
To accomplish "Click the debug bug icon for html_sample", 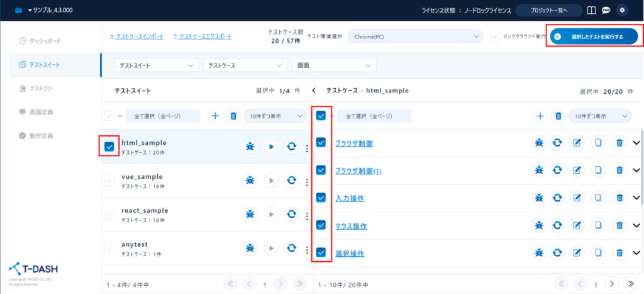I will click(250, 147).
